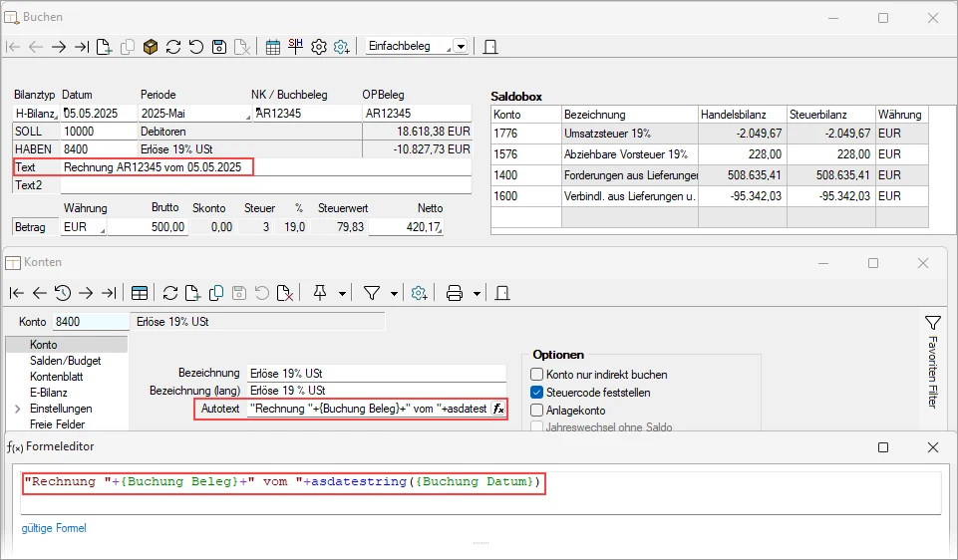This screenshot has height=560, width=958.
Task: Click the S|H Soll/Haben icon
Action: [x=296, y=46]
